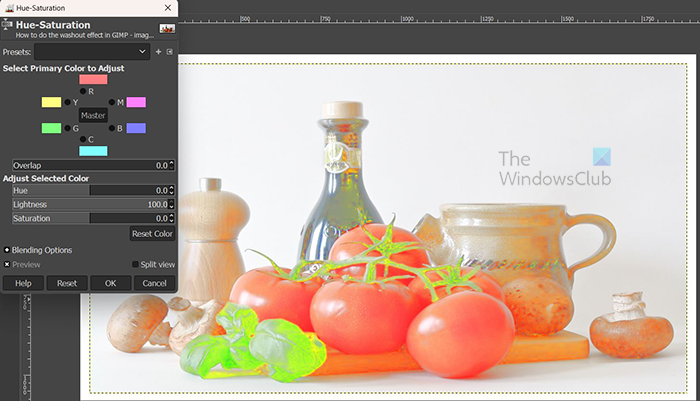Enable the Split view checkbox

135,264
